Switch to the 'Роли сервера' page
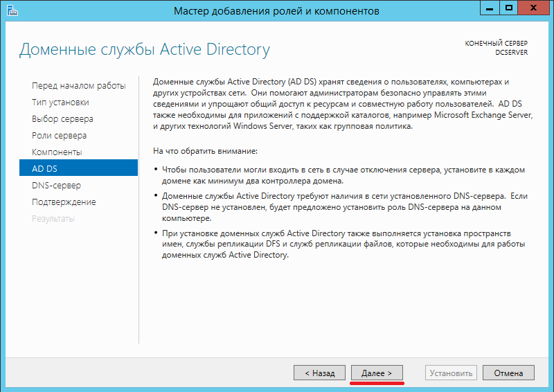Viewport: 554px width, 392px height. point(59,136)
